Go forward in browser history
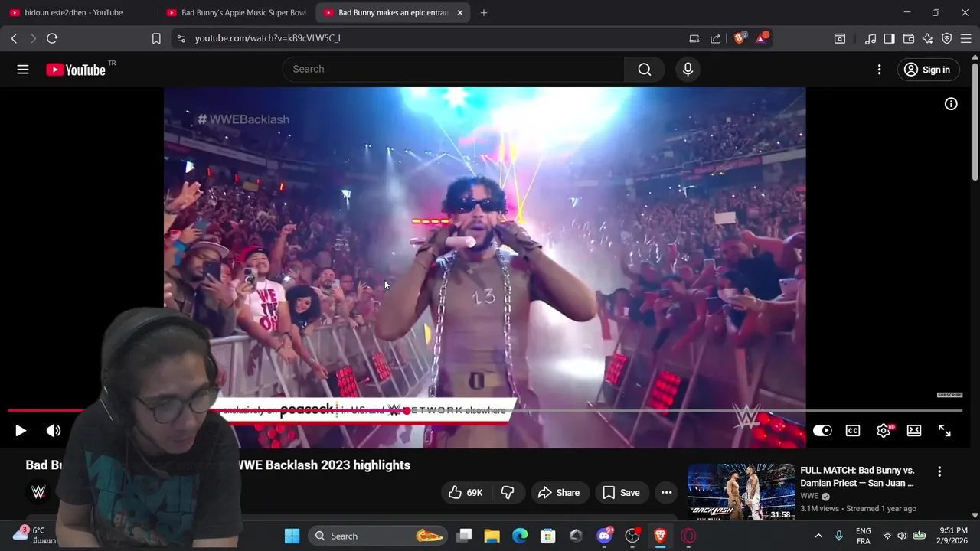This screenshot has width=980, height=551. pyautogui.click(x=33, y=38)
